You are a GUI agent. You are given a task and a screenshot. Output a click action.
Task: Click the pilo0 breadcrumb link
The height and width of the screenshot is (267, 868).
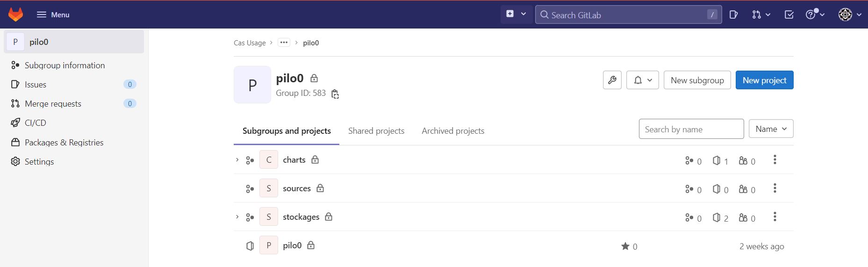[311, 43]
